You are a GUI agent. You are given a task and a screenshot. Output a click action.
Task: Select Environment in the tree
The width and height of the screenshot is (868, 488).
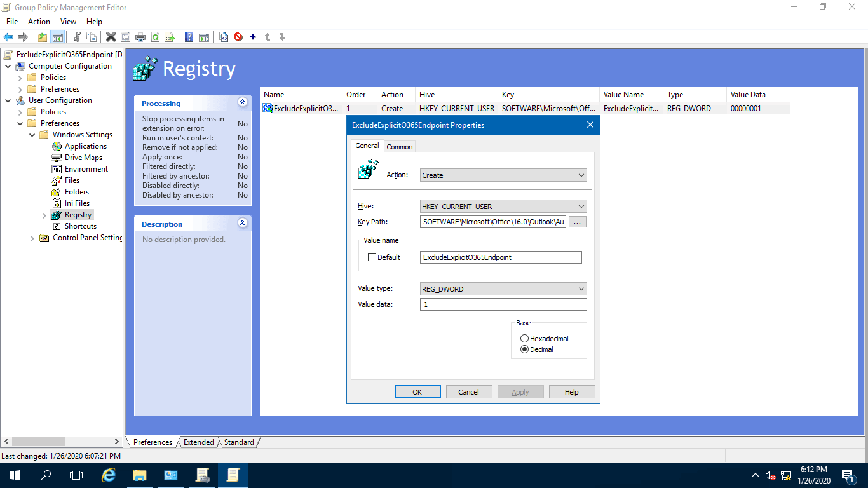click(x=86, y=169)
